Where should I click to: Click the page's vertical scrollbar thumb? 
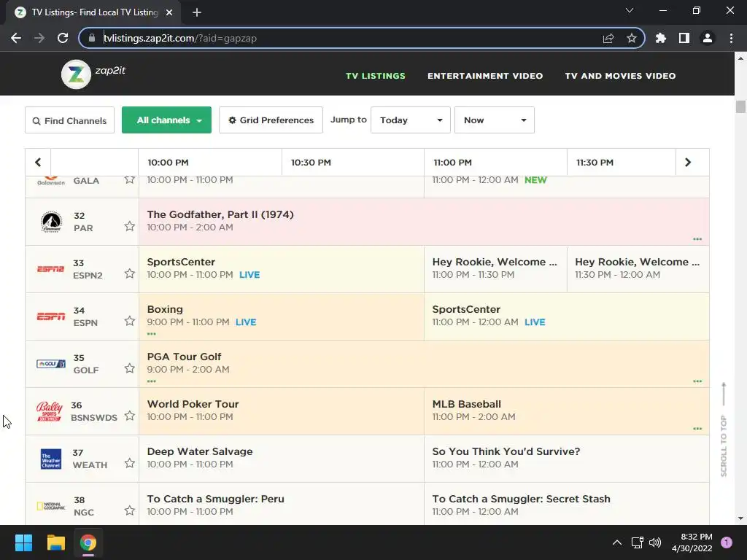(x=740, y=106)
